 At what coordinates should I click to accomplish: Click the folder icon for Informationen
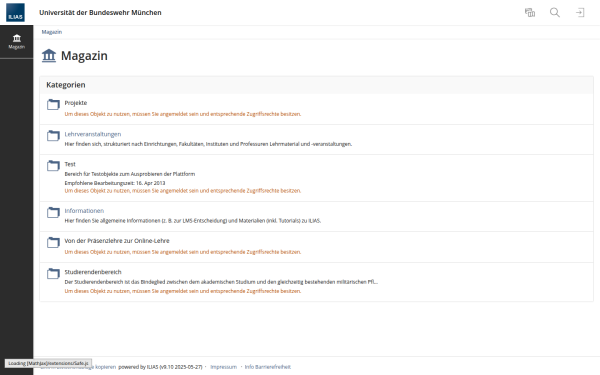53,212
